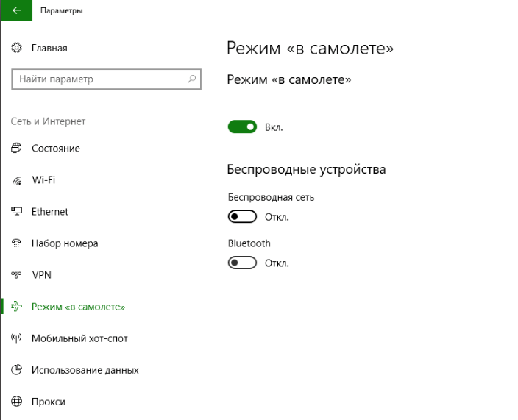Click the back arrow button
Image resolution: width=518 pixels, height=420 pixels.
(16, 10)
